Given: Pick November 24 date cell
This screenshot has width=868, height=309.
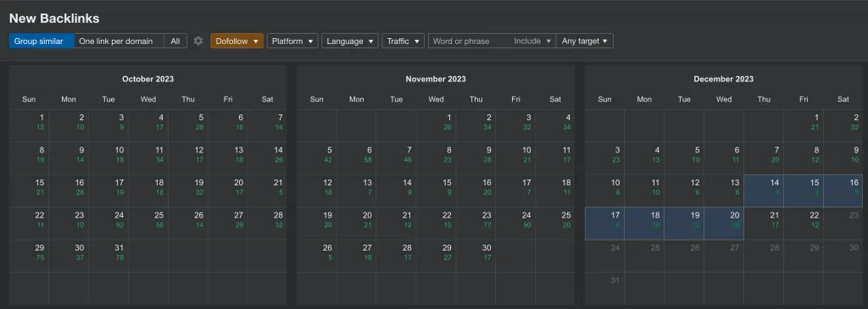Looking at the screenshot, I should point(516,223).
